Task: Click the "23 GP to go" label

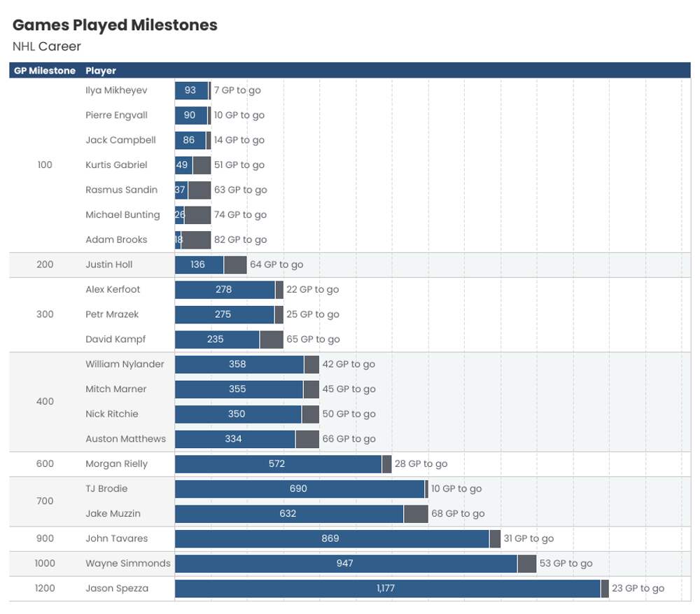Action: tap(638, 589)
